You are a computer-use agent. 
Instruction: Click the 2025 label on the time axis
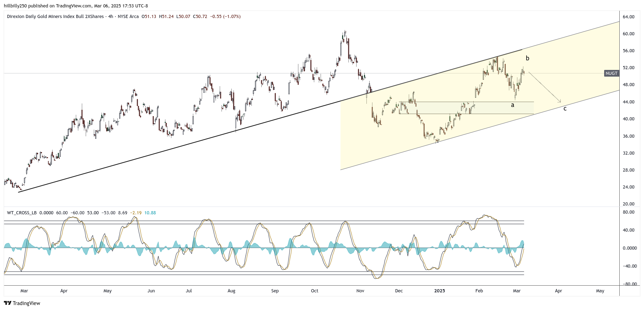pyautogui.click(x=439, y=291)
